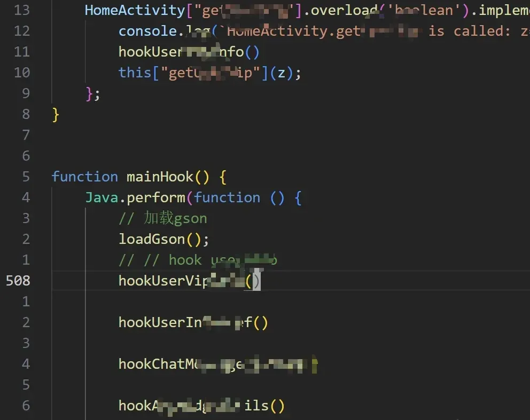This screenshot has width=530, height=420.
Task: Click line number 11 in the gutter
Action: [x=22, y=52]
